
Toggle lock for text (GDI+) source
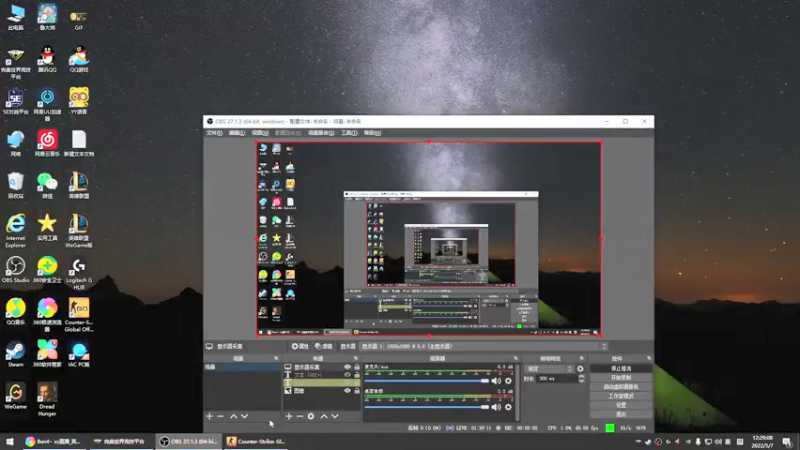coord(357,374)
